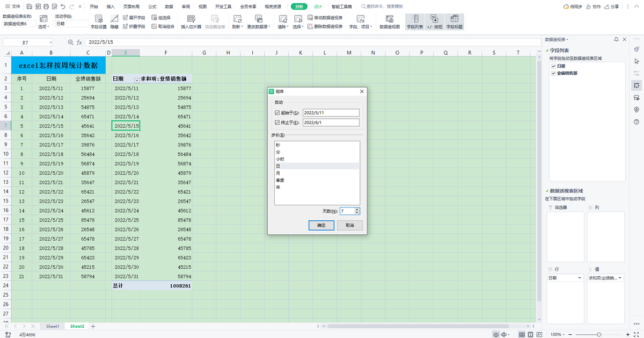The width and height of the screenshot is (644, 338).
Task: Click 插入切片器 insert slicer
Action: (x=191, y=21)
